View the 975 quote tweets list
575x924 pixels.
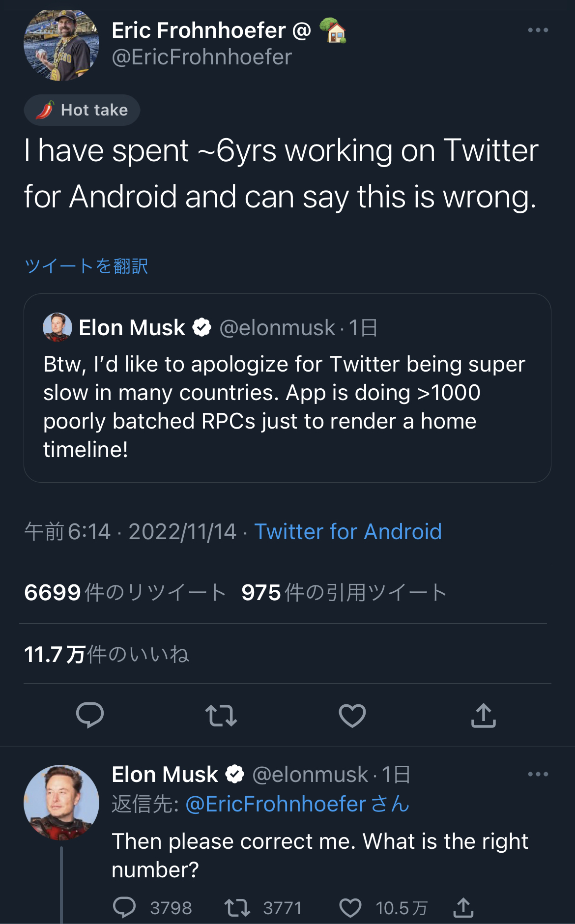click(344, 593)
